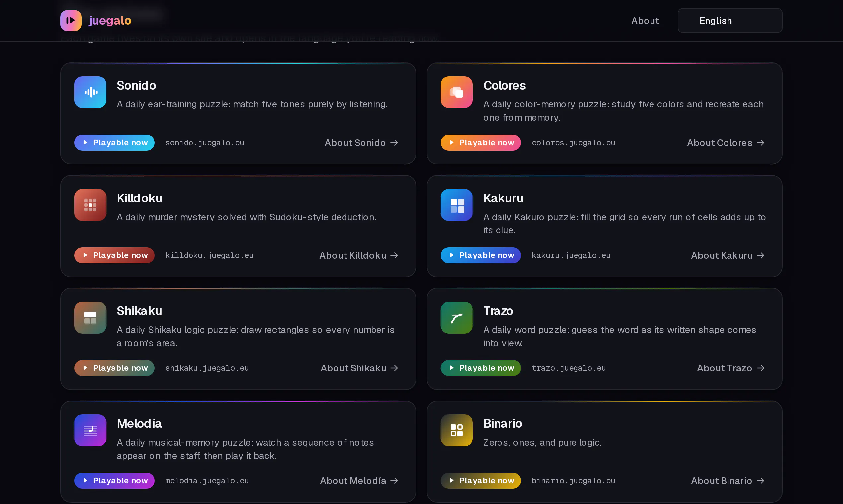Click the colores.juegalo.eu address text
This screenshot has width=843, height=504.
pos(574,143)
